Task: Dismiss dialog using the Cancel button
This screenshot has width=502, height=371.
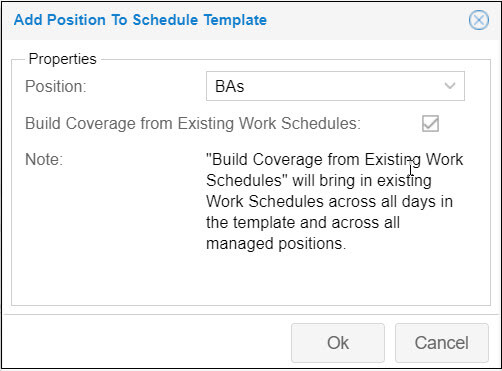Action: 442,343
